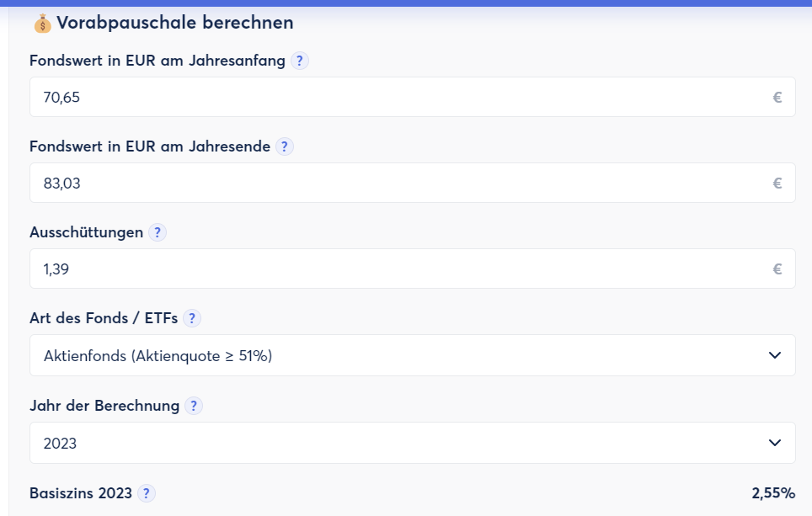This screenshot has height=516, width=812.
Task: Click the 2,55% Basiszins value
Action: pyautogui.click(x=773, y=493)
